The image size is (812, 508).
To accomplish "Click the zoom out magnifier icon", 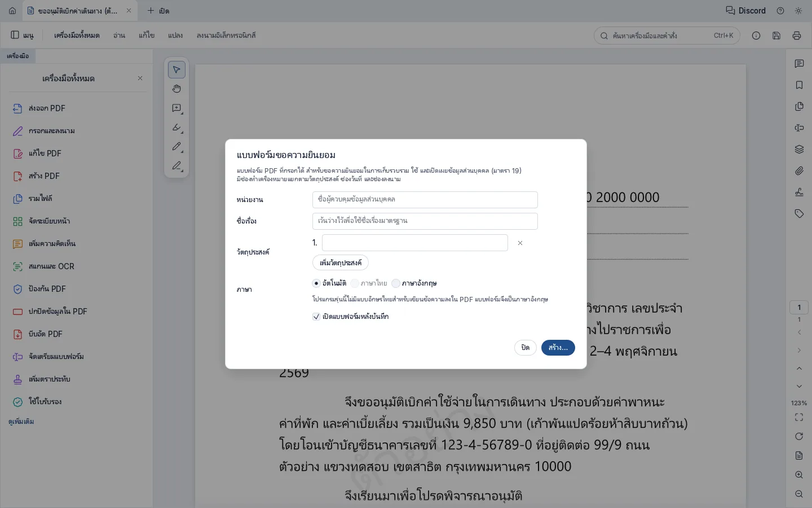I will tap(799, 494).
